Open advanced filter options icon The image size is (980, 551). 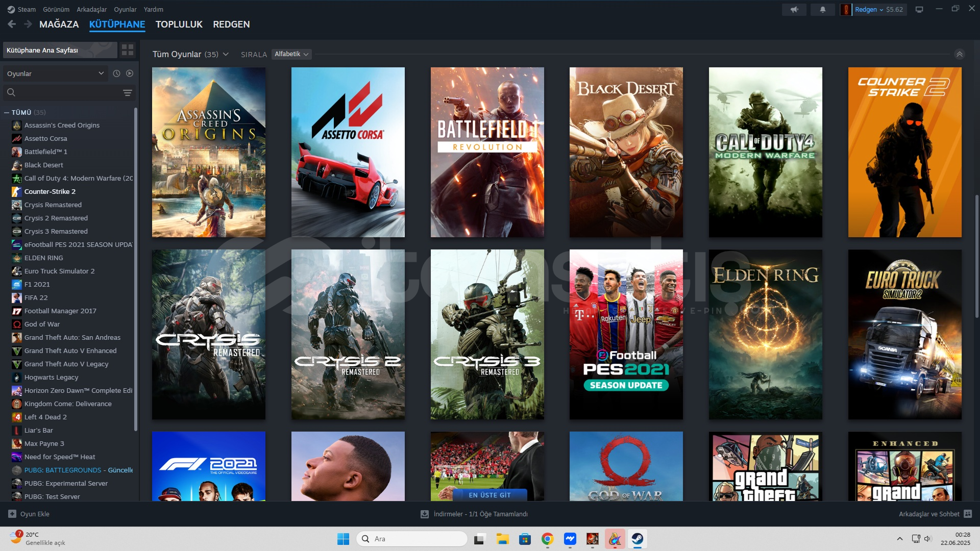click(x=128, y=93)
